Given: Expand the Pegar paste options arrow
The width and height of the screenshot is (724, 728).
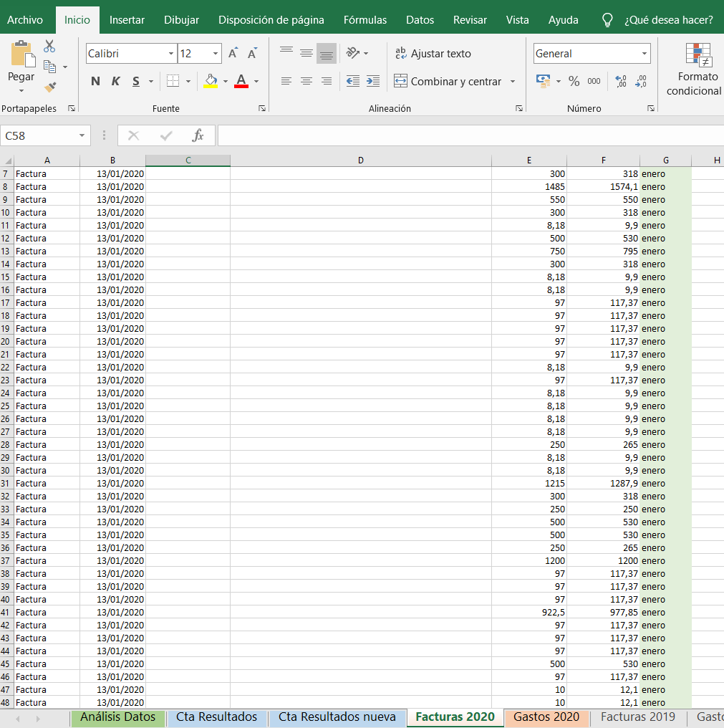Looking at the screenshot, I should click(21, 90).
